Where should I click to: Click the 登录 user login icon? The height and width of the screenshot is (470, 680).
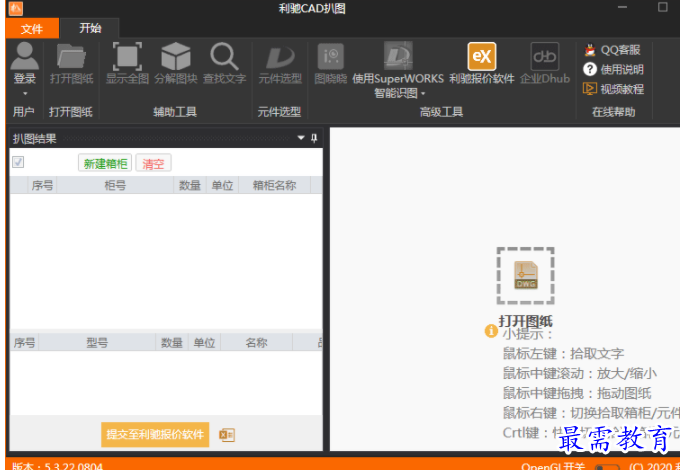[24, 56]
